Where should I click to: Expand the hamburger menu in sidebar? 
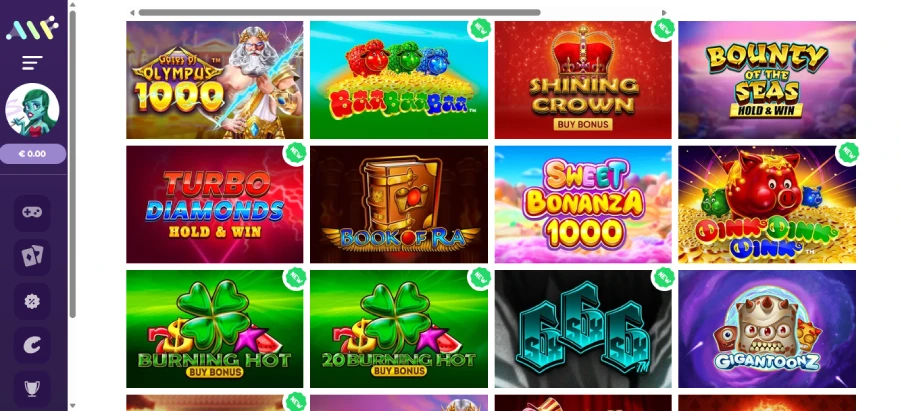click(32, 63)
